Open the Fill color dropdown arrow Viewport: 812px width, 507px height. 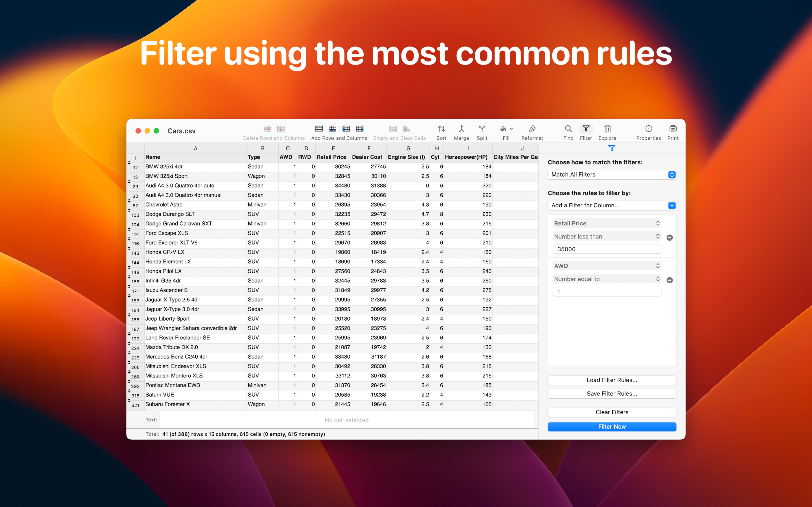(511, 129)
